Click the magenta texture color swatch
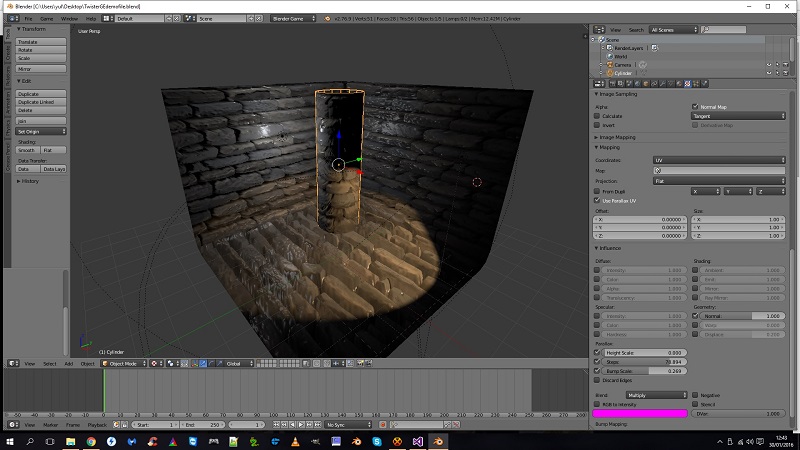The image size is (800, 450). 641,413
